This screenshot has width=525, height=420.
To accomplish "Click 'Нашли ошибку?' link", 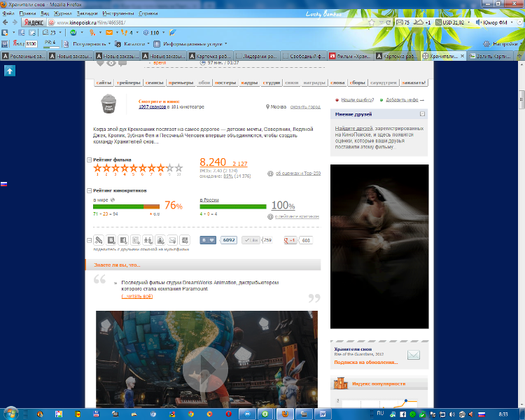I will 357,100.
